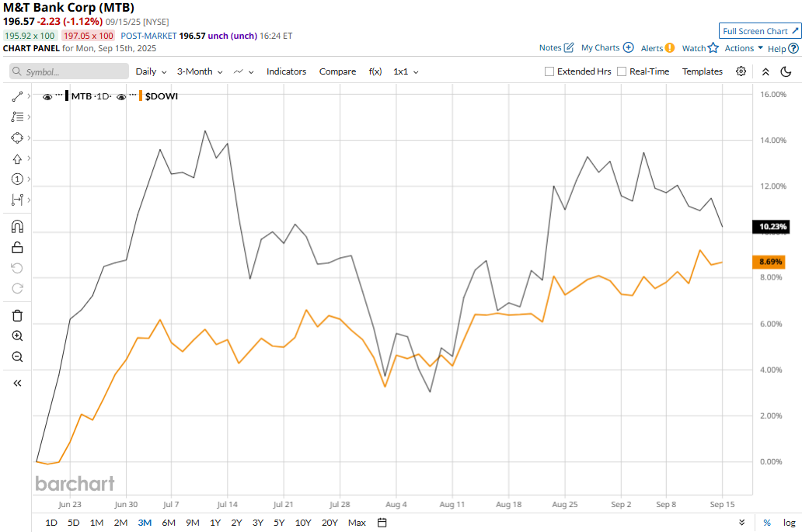Click the 10.23% MTB price label
The image size is (802, 532).
click(771, 227)
